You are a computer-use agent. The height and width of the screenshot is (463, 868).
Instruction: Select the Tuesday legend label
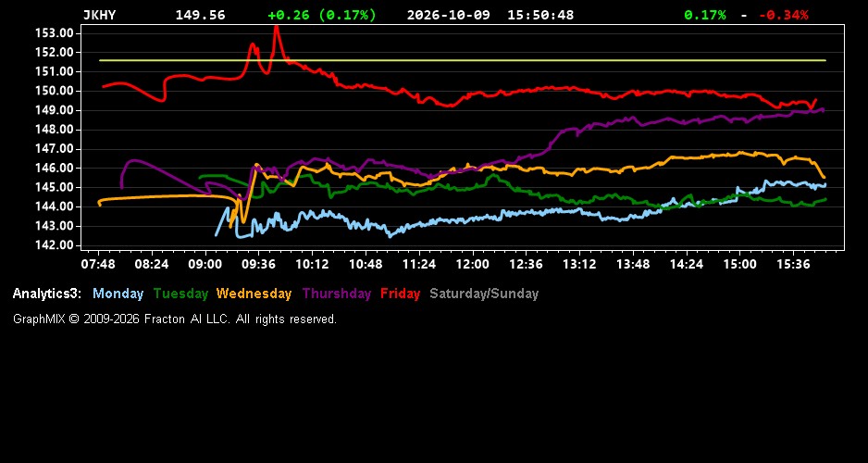[180, 294]
